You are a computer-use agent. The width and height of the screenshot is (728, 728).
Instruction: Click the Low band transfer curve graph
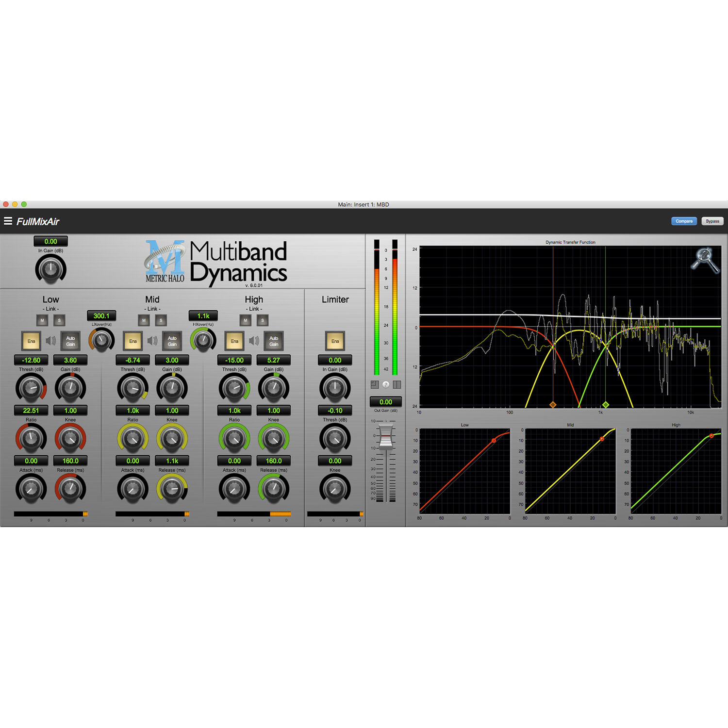click(x=465, y=471)
